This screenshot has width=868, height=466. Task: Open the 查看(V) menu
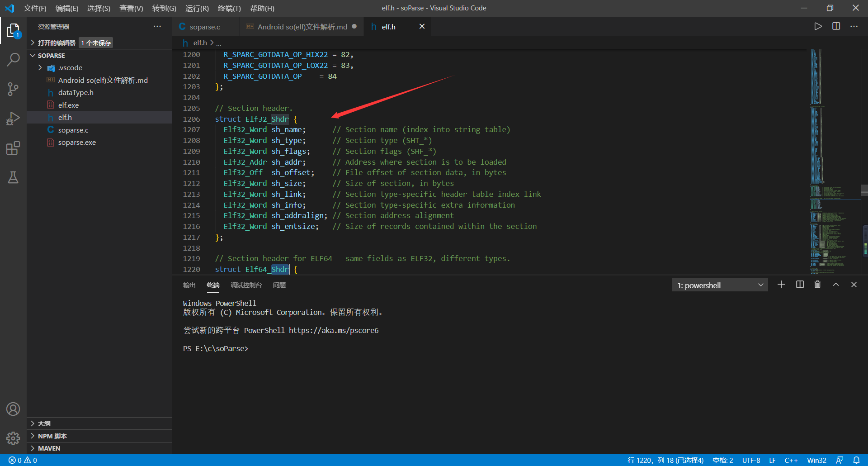[x=131, y=8]
